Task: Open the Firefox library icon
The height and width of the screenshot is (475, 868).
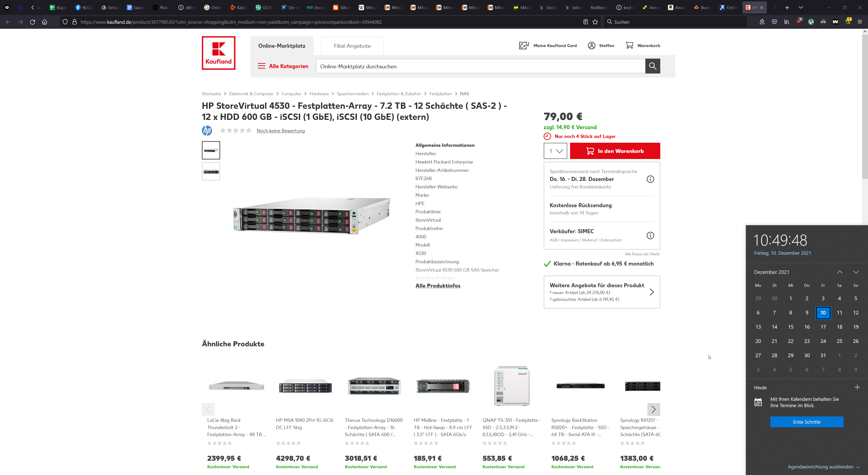Action: point(786,22)
